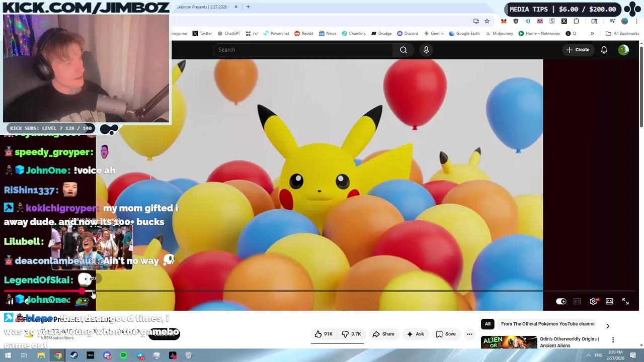644x362 pixels.
Task: Open Task View on the taskbar
Action: click(x=24, y=355)
